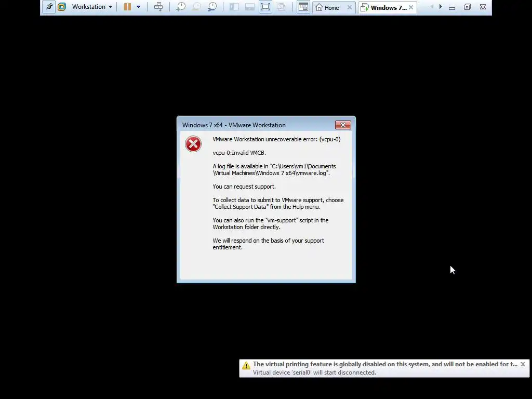Click the support entitlement sentence
The width and height of the screenshot is (532, 399).
[268, 244]
